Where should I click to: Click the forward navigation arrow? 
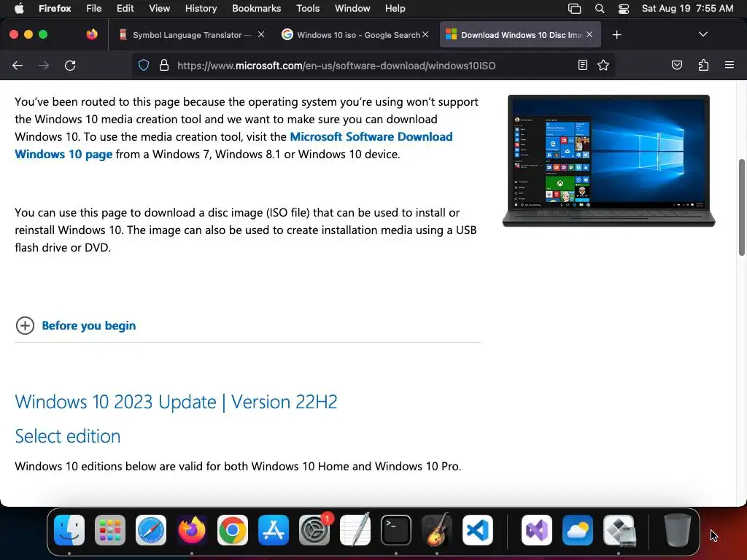click(44, 66)
